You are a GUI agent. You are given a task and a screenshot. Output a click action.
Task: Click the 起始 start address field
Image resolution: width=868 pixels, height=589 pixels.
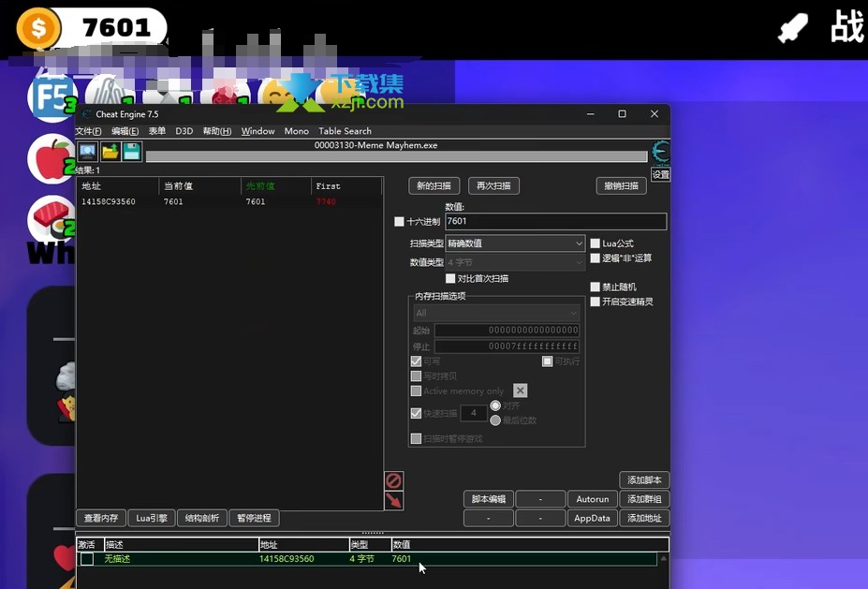click(508, 331)
